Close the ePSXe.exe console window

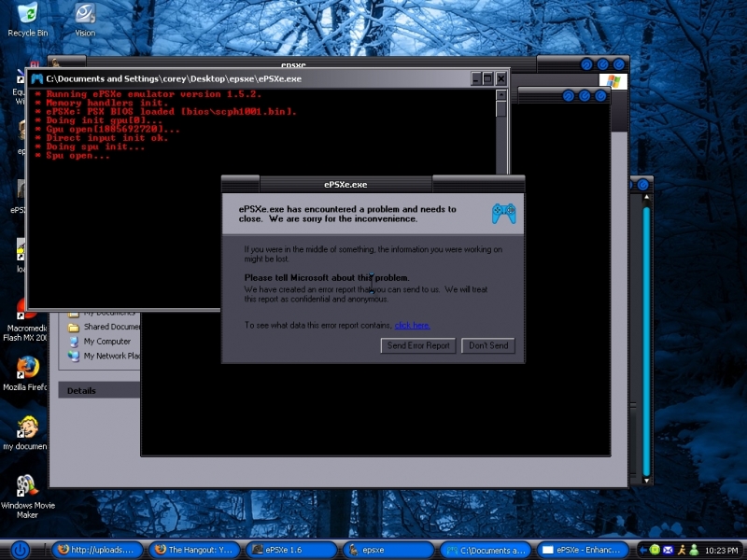click(500, 78)
